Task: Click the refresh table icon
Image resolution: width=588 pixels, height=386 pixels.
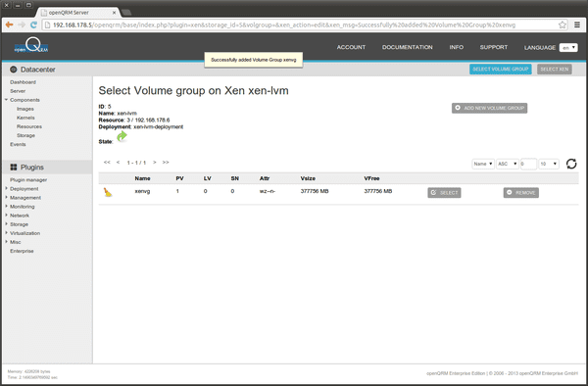Action: [571, 164]
